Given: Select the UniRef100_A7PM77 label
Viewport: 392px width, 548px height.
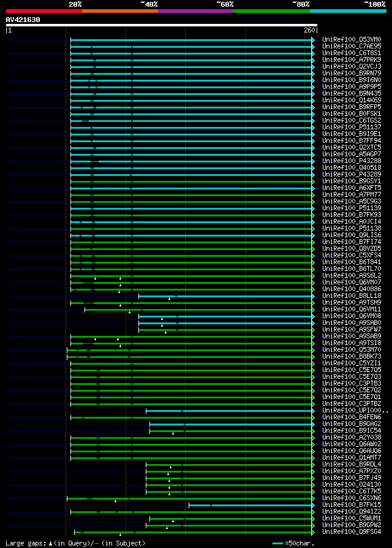Looking at the screenshot, I should (352, 195).
